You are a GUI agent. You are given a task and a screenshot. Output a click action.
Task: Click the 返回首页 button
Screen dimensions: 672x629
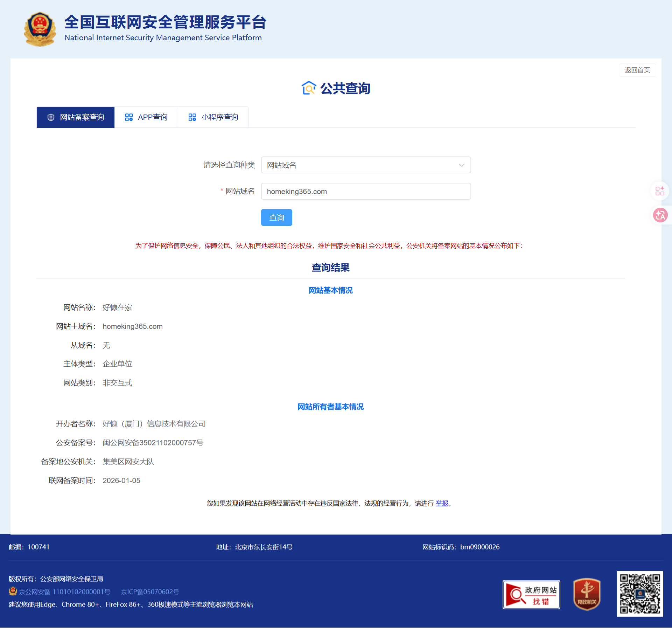pyautogui.click(x=637, y=70)
